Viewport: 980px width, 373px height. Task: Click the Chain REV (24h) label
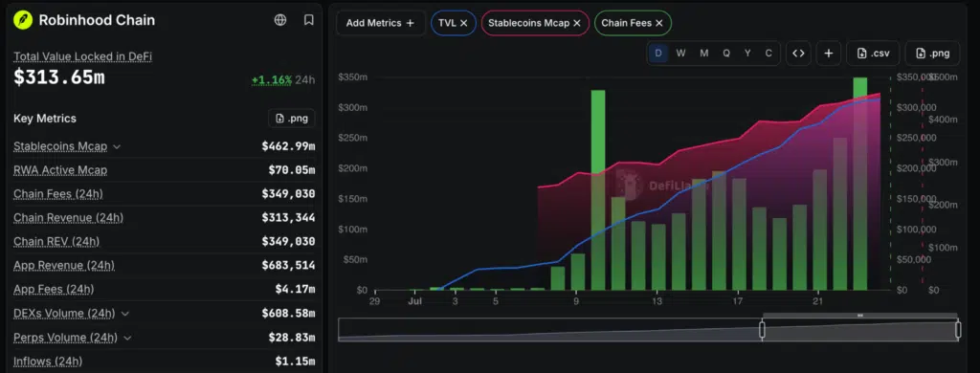click(x=56, y=242)
